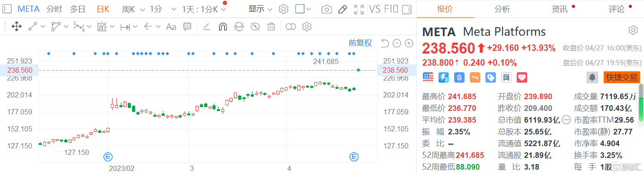Open the 报价 quote tab
Viewport: 644px width, 174px height.
pyautogui.click(x=445, y=9)
